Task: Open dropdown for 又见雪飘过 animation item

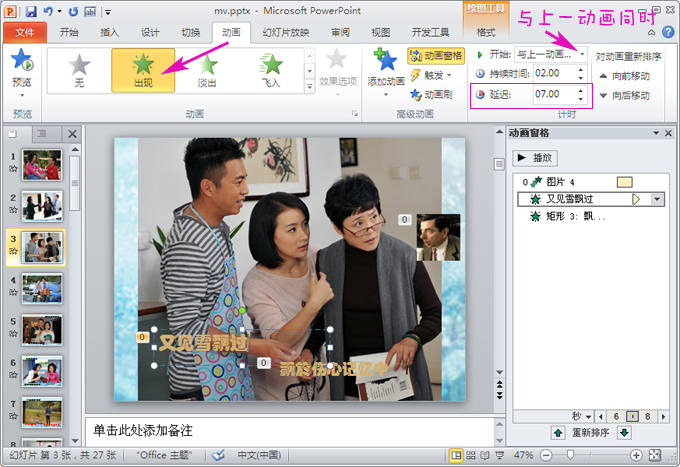Action: click(x=657, y=199)
